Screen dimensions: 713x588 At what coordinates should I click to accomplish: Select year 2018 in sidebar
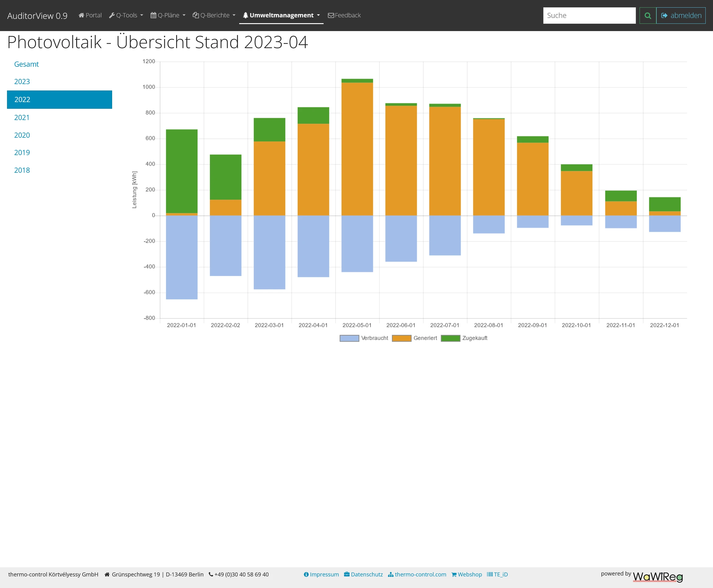[x=22, y=170]
